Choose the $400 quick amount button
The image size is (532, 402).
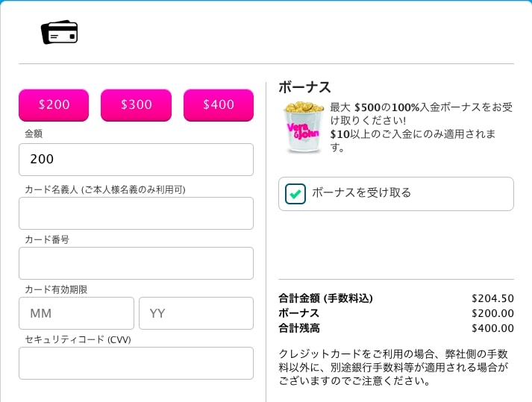pyautogui.click(x=219, y=105)
